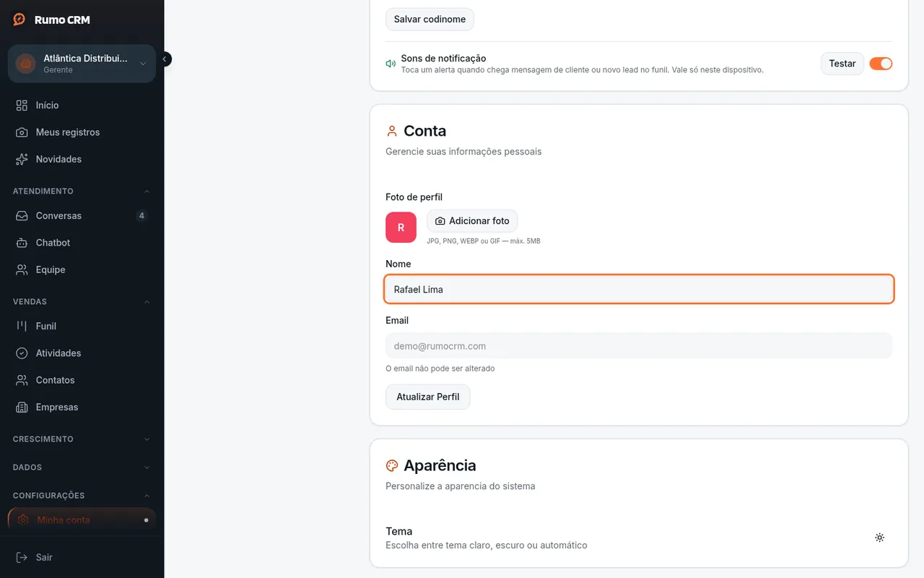Click the Salvar codinome button

coord(430,20)
